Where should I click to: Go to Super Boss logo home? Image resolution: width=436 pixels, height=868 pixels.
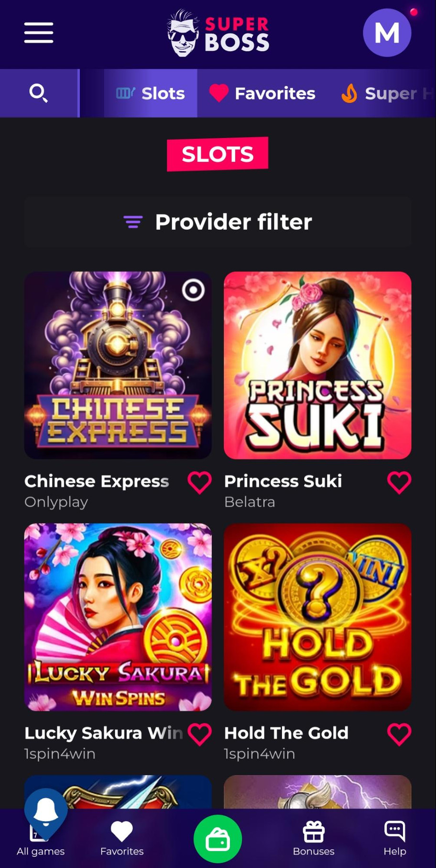point(218,33)
